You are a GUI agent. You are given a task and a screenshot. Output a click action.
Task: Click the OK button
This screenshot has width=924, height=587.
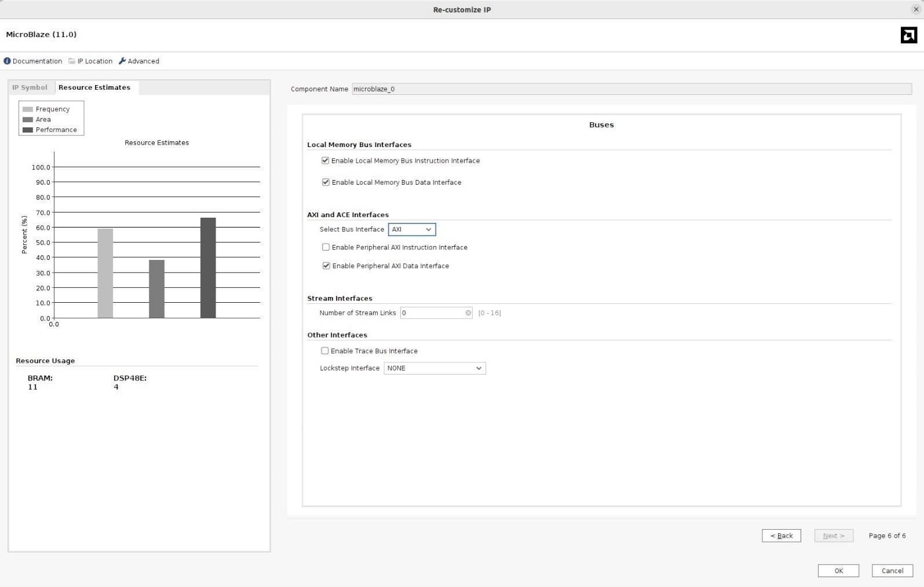click(838, 570)
